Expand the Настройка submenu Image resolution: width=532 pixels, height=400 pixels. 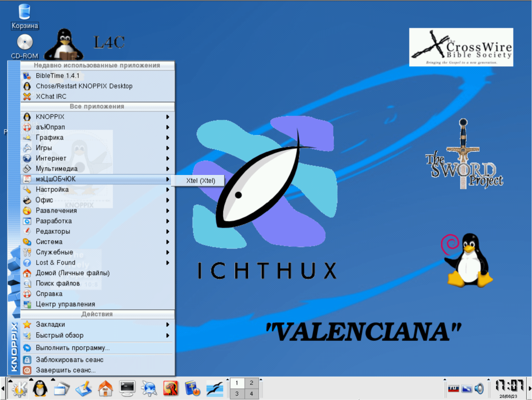coord(98,190)
